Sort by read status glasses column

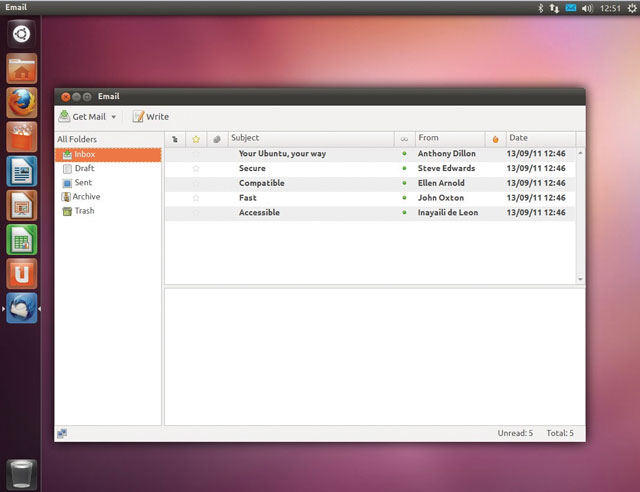click(404, 139)
